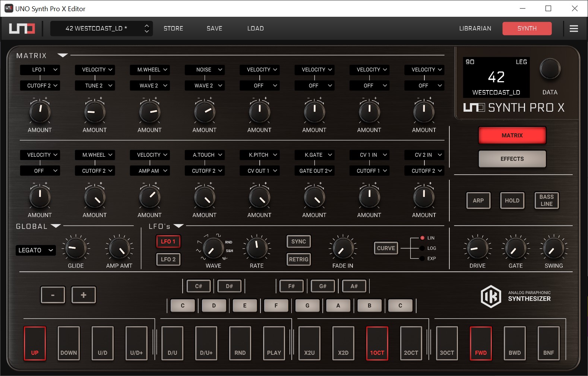Click the preset display showing 42
Viewport: 588px width, 376px height.
(x=496, y=77)
